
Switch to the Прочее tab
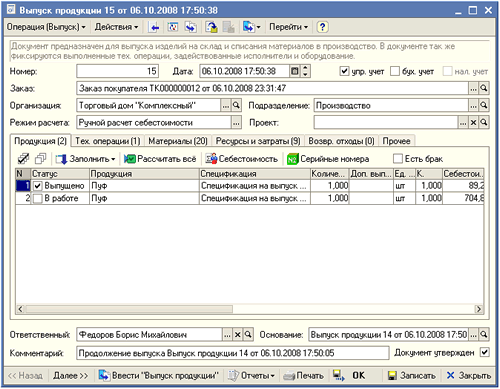pos(396,141)
